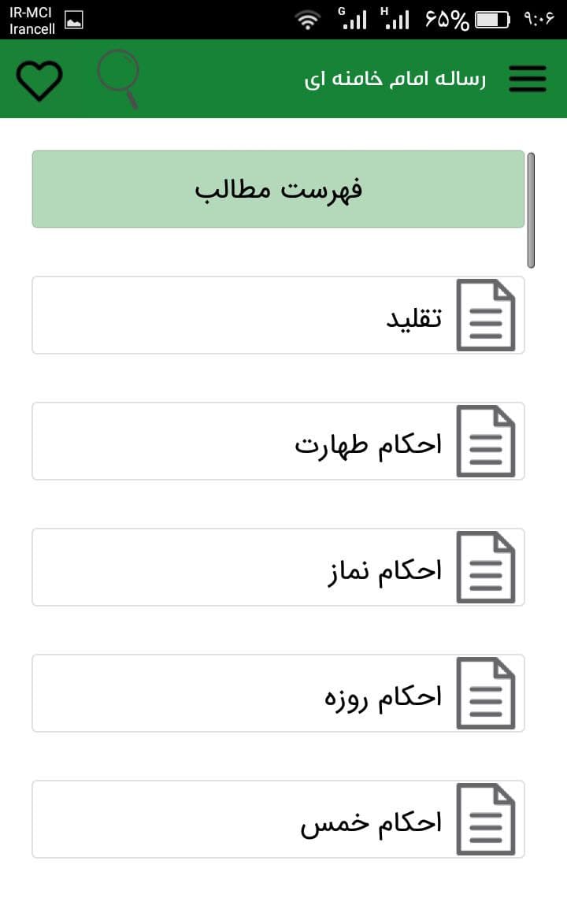Tap the document icon beside احکام طهارت
The width and height of the screenshot is (567, 924).
click(486, 441)
